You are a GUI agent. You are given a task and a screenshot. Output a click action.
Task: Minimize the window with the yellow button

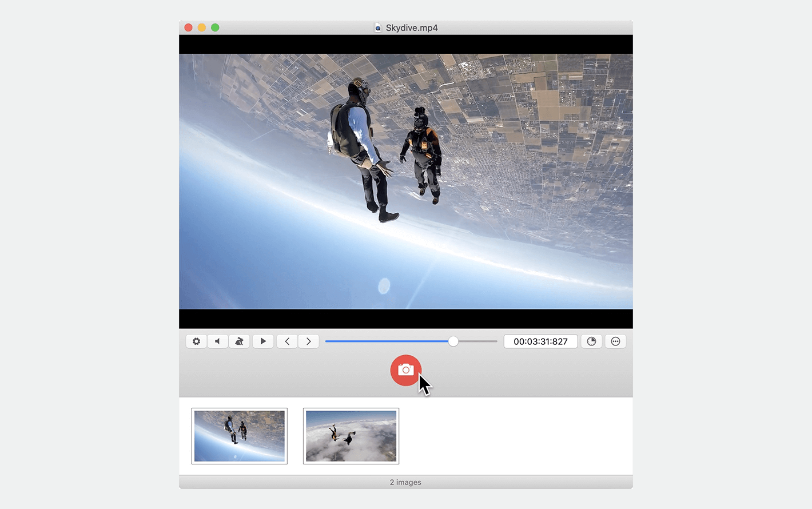click(x=202, y=27)
